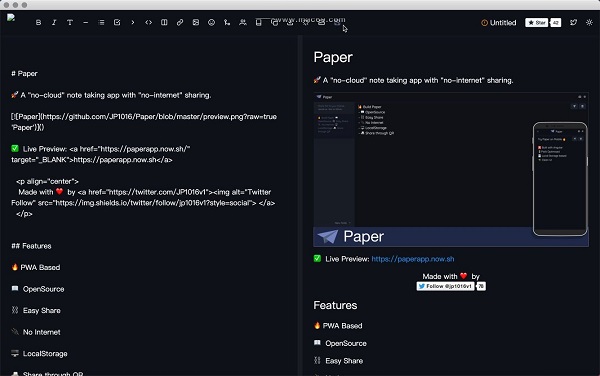Click the people icon in the toolbar
Image resolution: width=600 pixels, height=376 pixels.
pyautogui.click(x=243, y=23)
